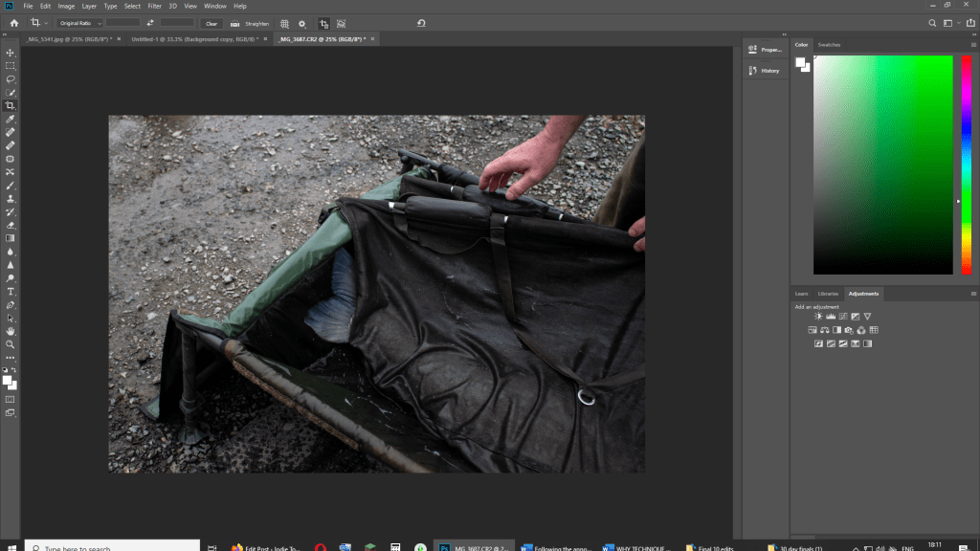Open the Adjustments panel options menu

pyautogui.click(x=972, y=294)
